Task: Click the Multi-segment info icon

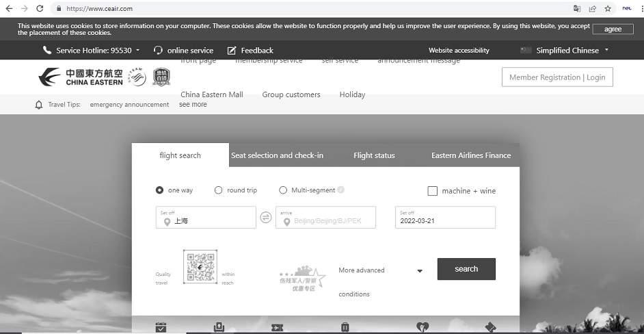Action: (341, 190)
